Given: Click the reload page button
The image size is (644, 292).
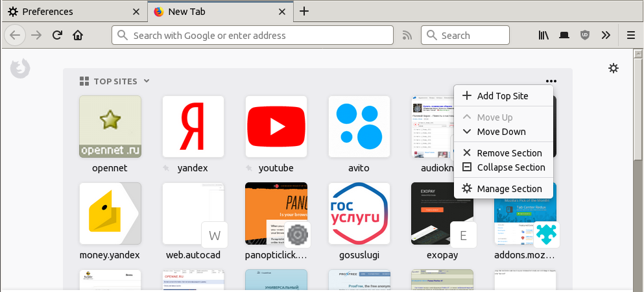Looking at the screenshot, I should (x=57, y=35).
